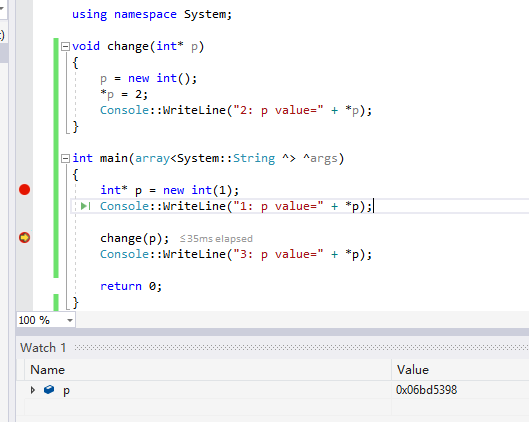Screen dimensions: 529x422
Task: Click the empty watch row to add an expression
Action: pos(207,407)
